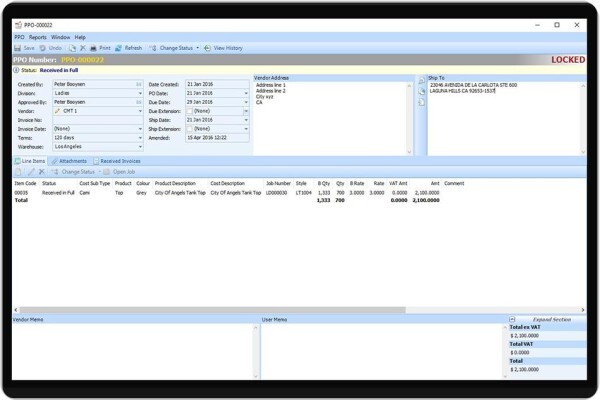Switch to the Received Invoices tab
The height and width of the screenshot is (400, 600).
(117, 161)
